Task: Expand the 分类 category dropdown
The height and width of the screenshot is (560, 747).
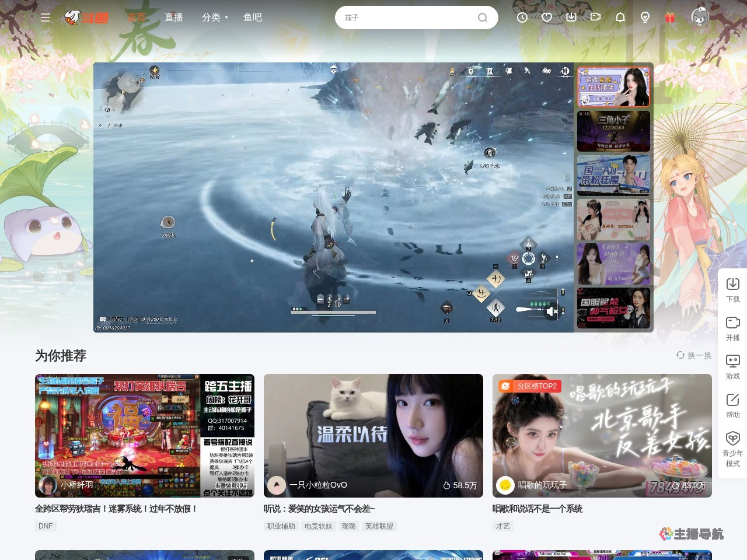Action: 215,17
